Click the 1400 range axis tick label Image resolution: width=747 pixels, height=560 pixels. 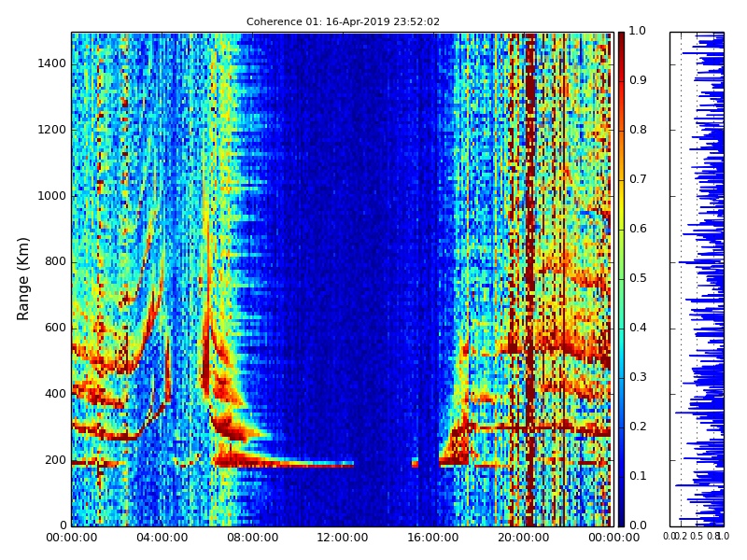point(52,63)
